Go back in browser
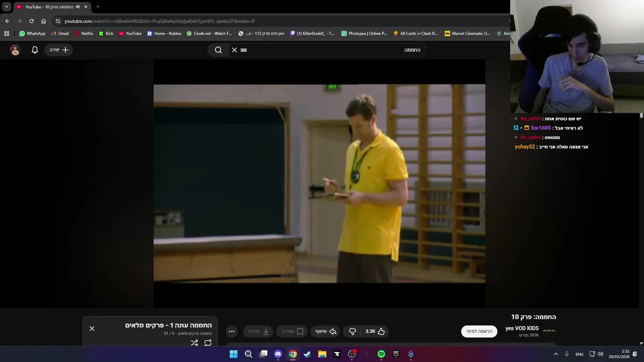The height and width of the screenshot is (362, 644). pos(7,21)
